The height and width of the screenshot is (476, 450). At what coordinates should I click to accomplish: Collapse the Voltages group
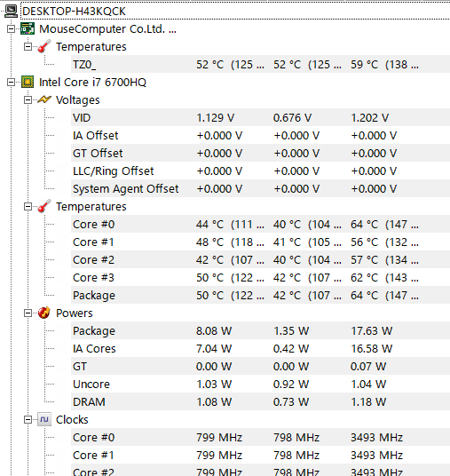28,99
